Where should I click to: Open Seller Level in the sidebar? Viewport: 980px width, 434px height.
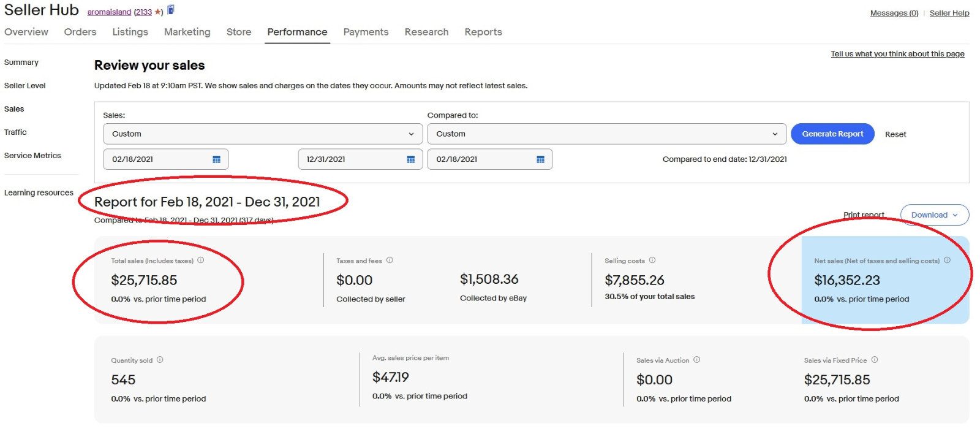25,86
